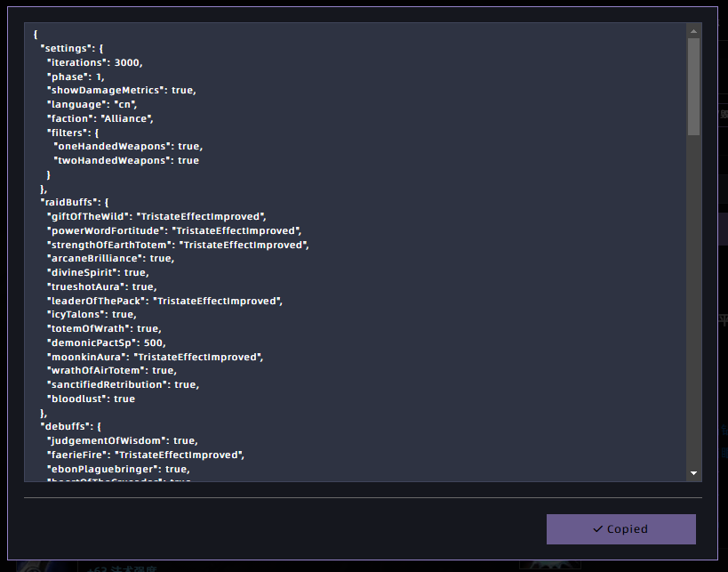Click the "showDamageMetrics" line

tap(121, 90)
